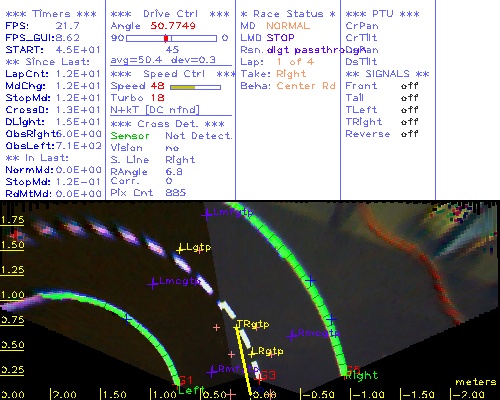
Task: Toggle the Tail signal off indicator
Action: (409, 98)
